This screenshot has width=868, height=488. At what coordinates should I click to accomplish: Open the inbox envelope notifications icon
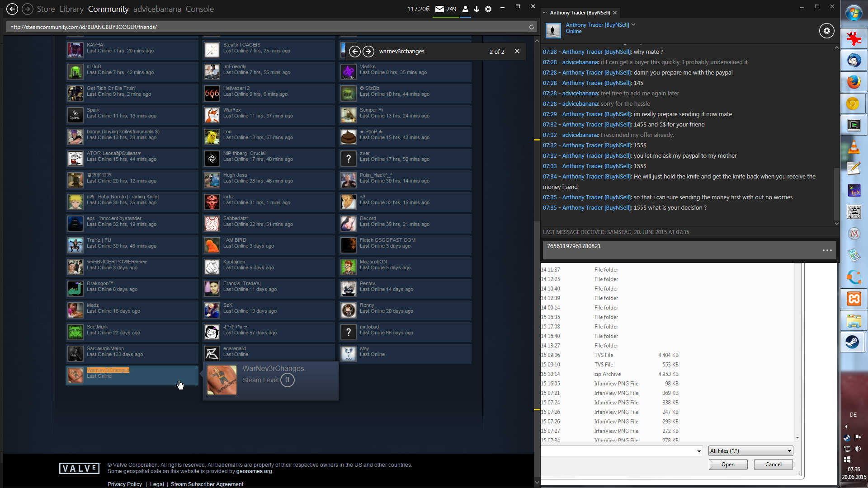[439, 9]
